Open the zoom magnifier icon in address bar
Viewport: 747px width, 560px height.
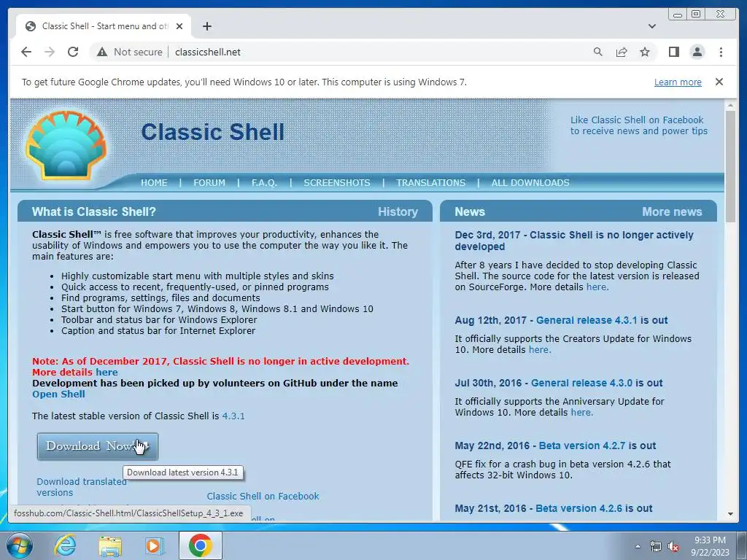598,52
